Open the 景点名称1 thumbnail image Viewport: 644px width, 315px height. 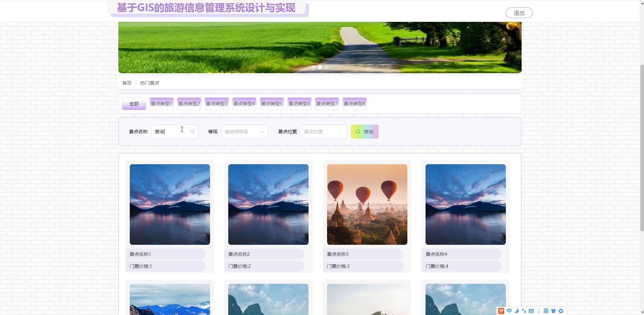[x=170, y=205]
